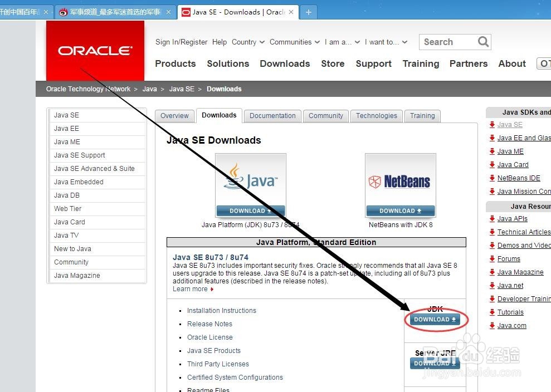Open the Store menu

pyautogui.click(x=333, y=63)
